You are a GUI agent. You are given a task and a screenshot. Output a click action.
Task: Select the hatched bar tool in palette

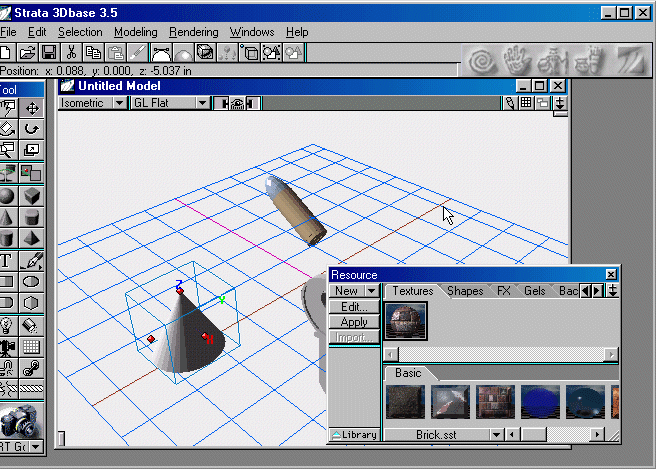pyautogui.click(x=32, y=389)
